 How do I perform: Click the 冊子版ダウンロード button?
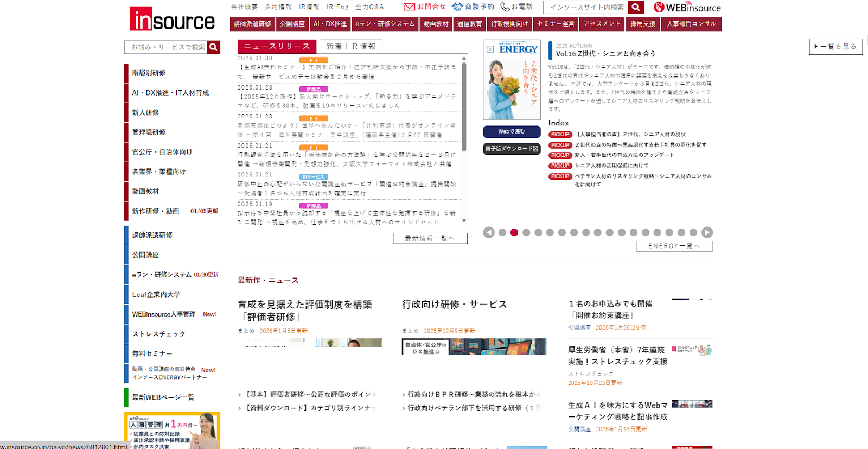(x=512, y=148)
